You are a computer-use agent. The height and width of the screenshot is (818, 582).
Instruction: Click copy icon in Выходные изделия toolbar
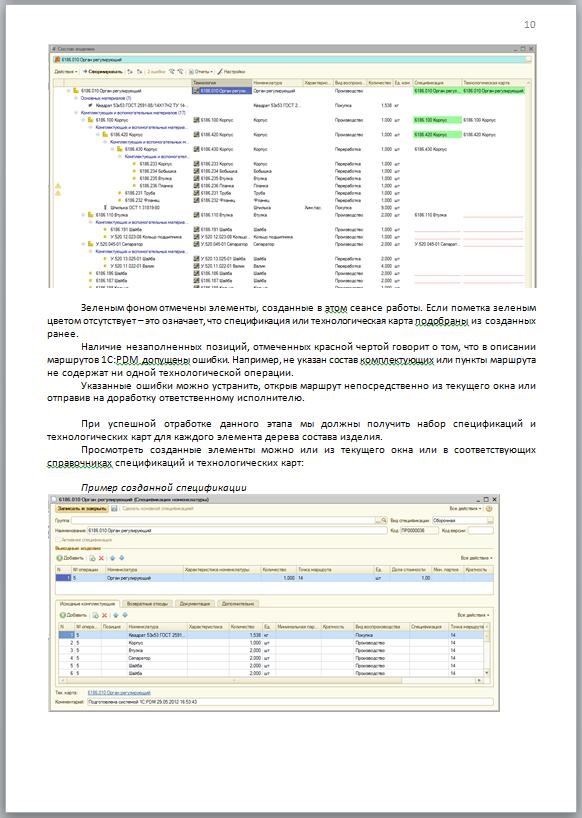pyautogui.click(x=92, y=558)
